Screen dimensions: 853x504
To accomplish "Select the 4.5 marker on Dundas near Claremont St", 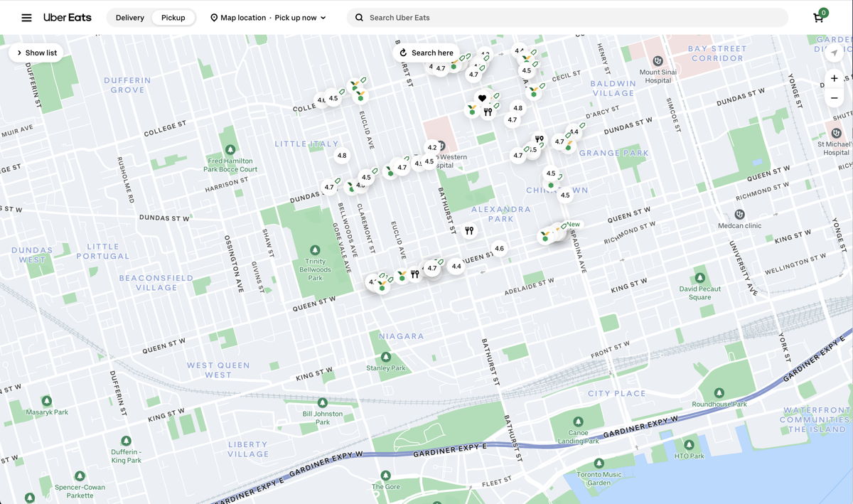I will click(x=366, y=178).
